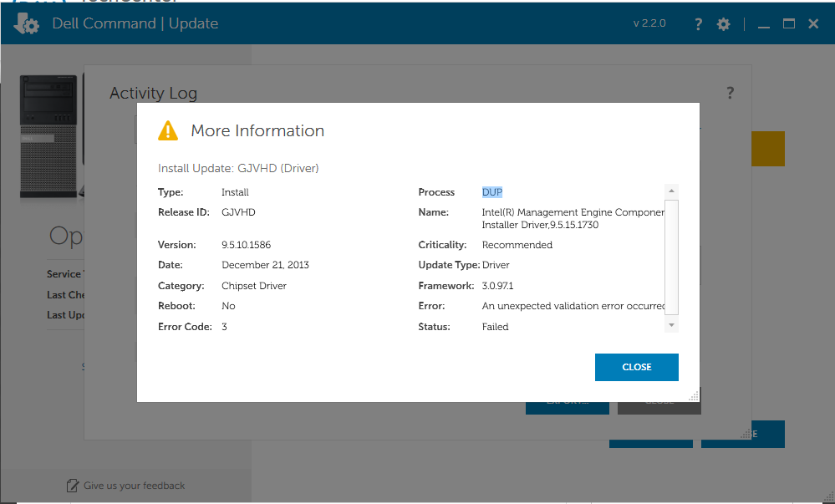Open the help question mark in title bar
This screenshot has height=504, width=835.
pos(698,24)
